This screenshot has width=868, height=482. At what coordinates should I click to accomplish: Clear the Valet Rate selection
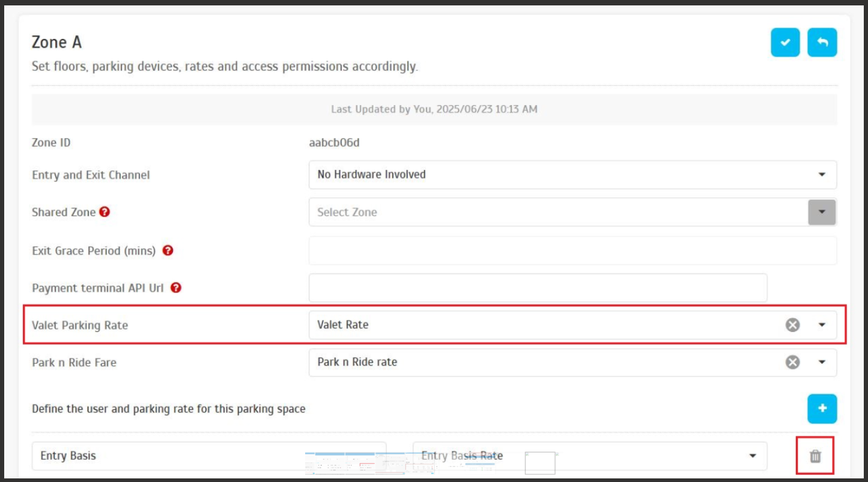tap(793, 325)
